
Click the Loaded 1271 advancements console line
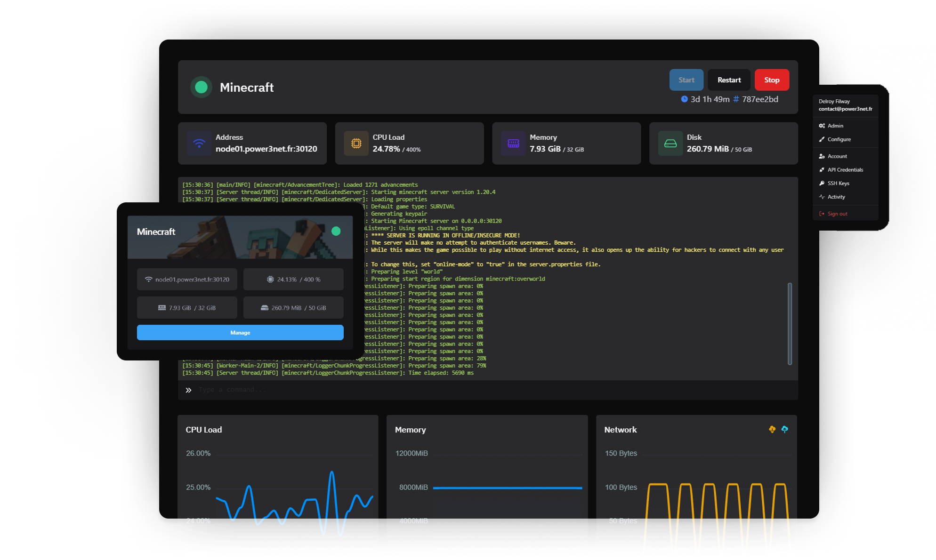click(x=300, y=185)
